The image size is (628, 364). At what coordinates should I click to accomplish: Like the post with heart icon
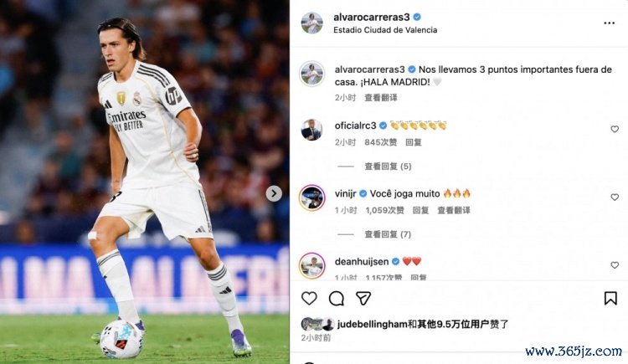(309, 299)
